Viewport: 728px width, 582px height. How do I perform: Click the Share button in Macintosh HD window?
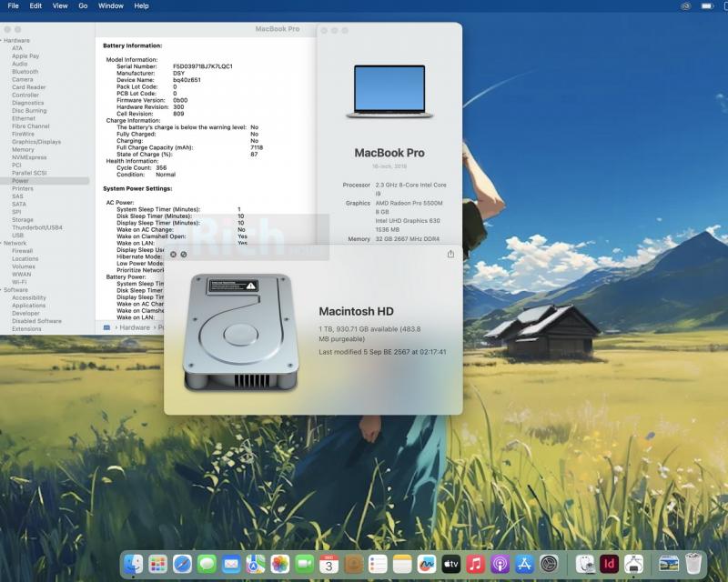(x=450, y=255)
